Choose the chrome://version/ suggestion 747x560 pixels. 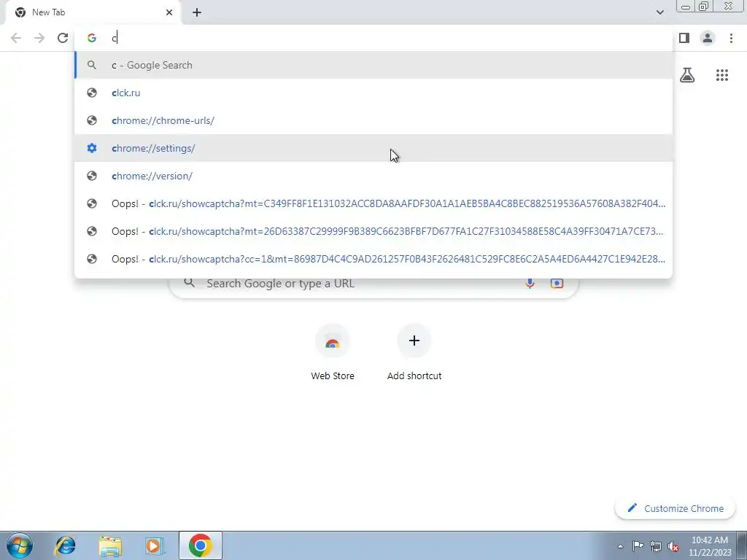pyautogui.click(x=373, y=176)
